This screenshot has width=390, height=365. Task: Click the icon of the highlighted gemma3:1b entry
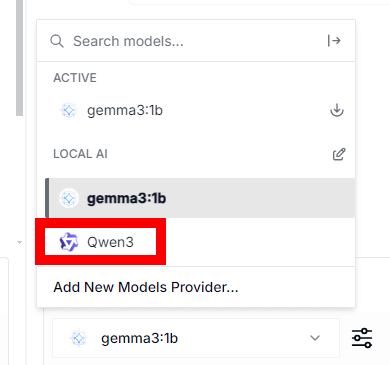pos(69,198)
